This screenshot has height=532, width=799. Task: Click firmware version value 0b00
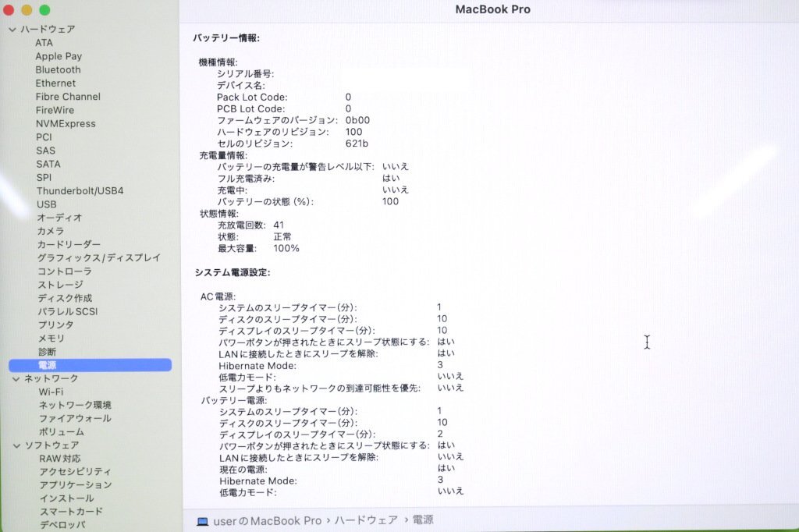(357, 120)
